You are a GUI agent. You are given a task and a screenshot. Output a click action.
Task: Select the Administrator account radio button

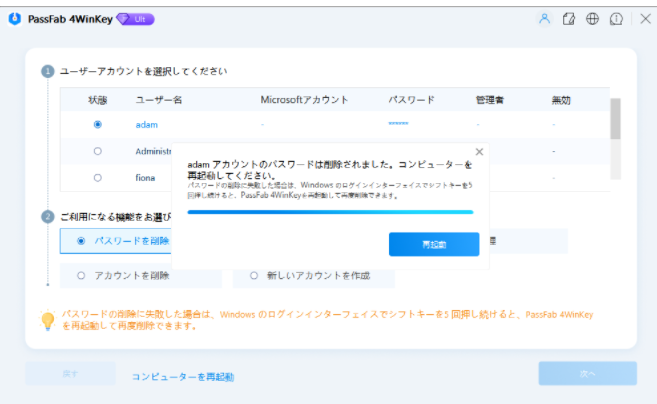coord(98,151)
